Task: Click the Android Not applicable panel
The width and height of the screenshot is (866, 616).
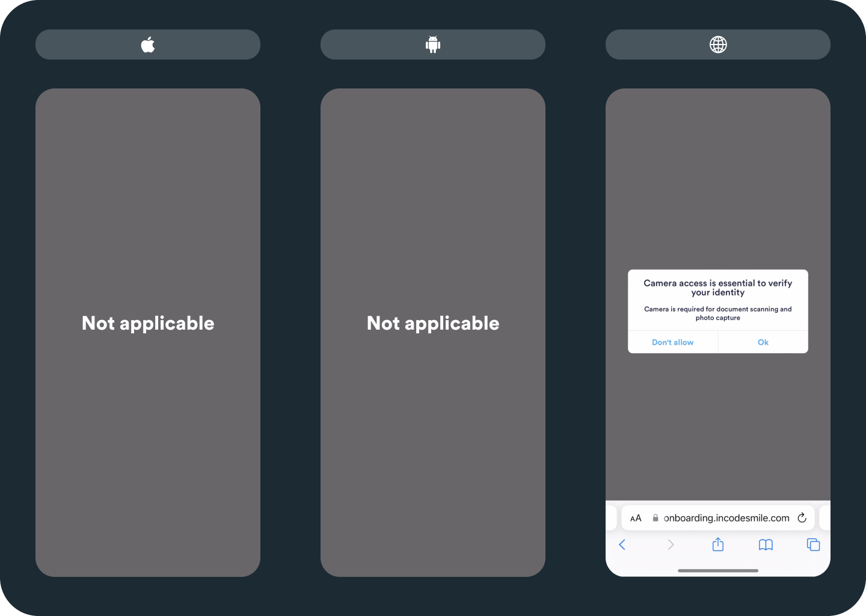Action: (x=433, y=333)
